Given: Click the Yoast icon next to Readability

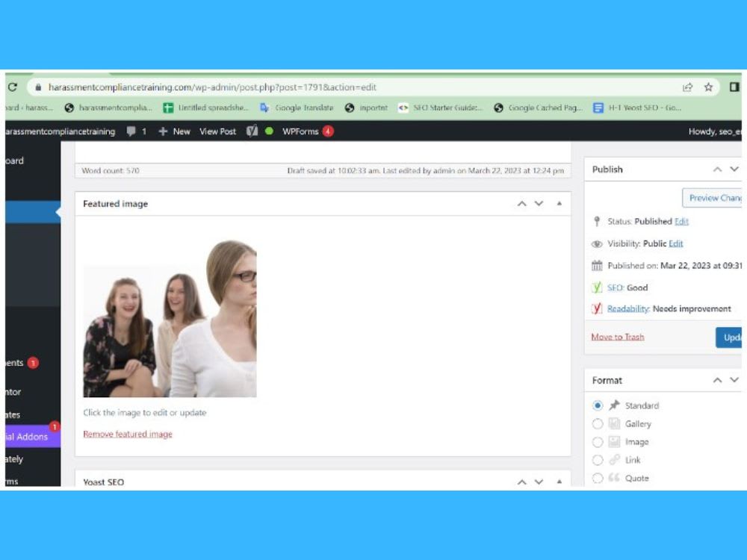Looking at the screenshot, I should 596,308.
